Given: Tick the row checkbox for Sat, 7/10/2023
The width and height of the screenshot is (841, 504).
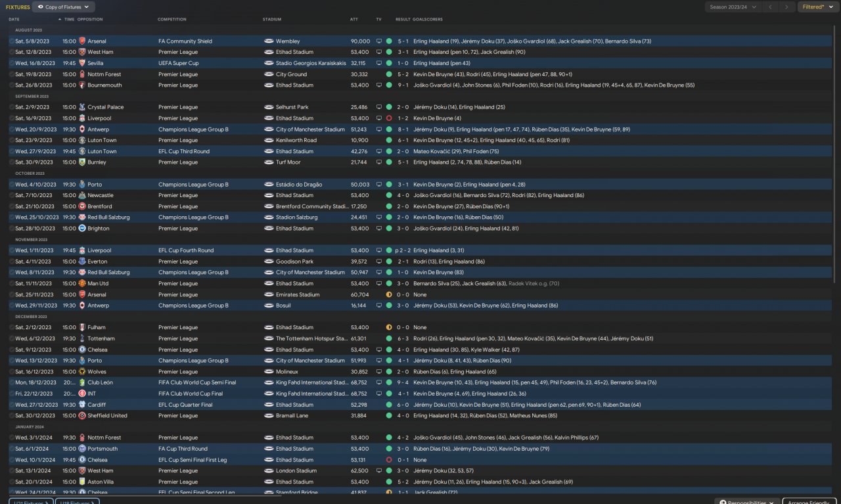Looking at the screenshot, I should (12, 195).
